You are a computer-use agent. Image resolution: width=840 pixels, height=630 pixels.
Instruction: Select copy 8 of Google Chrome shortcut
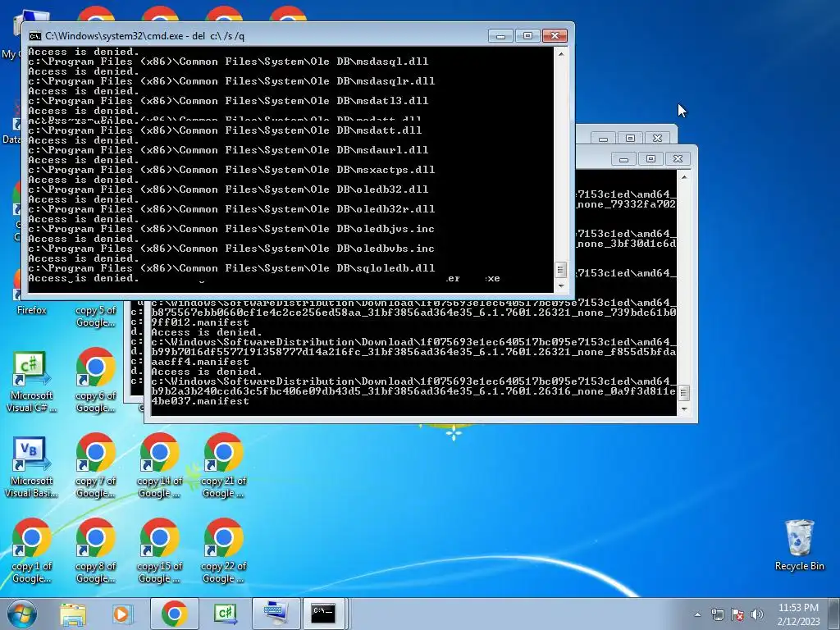click(95, 551)
